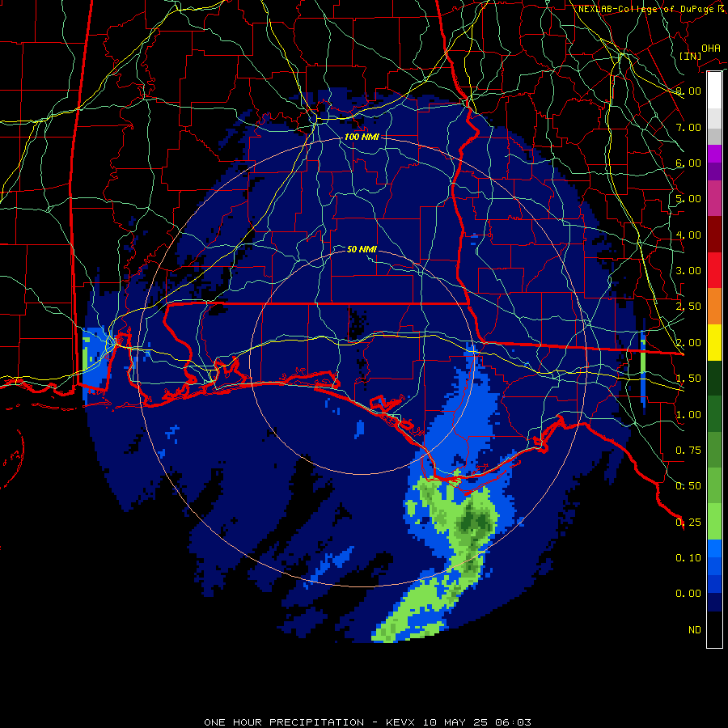
Task: Click the [IN] units label
Action: tap(690, 56)
